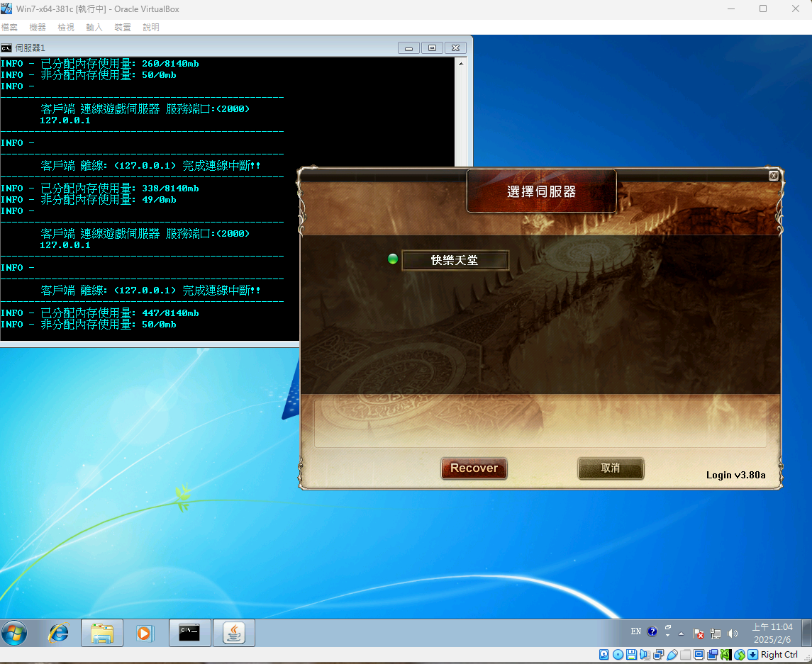812x664 pixels.
Task: Open Windows Explorer folder taskbar icon
Action: click(102, 633)
